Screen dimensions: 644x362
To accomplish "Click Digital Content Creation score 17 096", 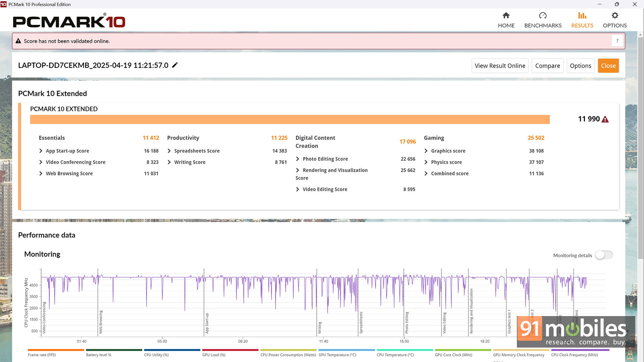I will 408,142.
